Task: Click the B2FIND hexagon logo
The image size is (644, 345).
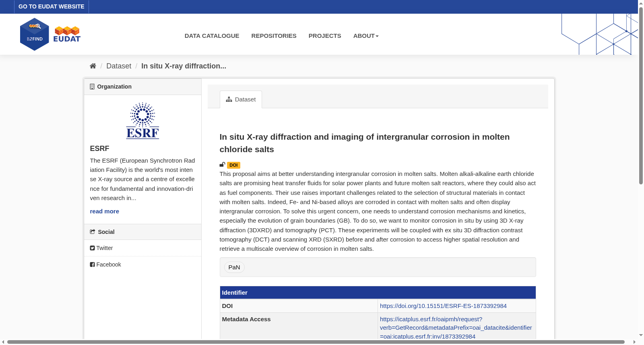Action: coord(35,34)
